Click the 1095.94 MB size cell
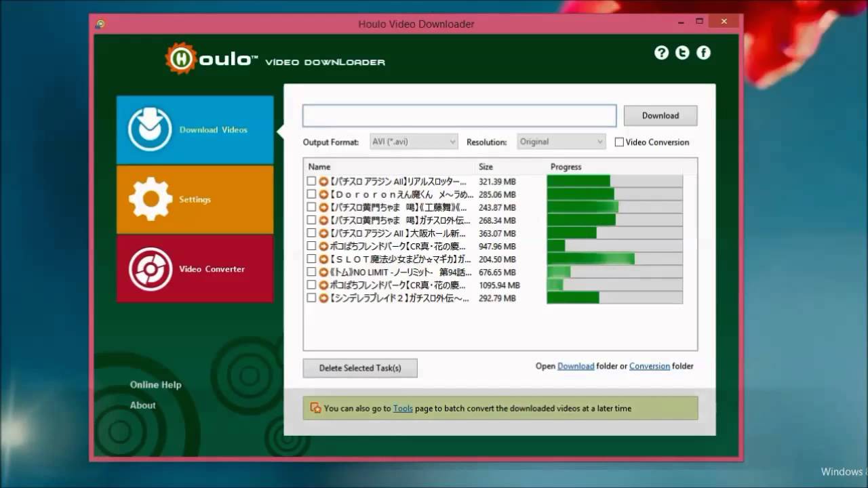 point(499,285)
